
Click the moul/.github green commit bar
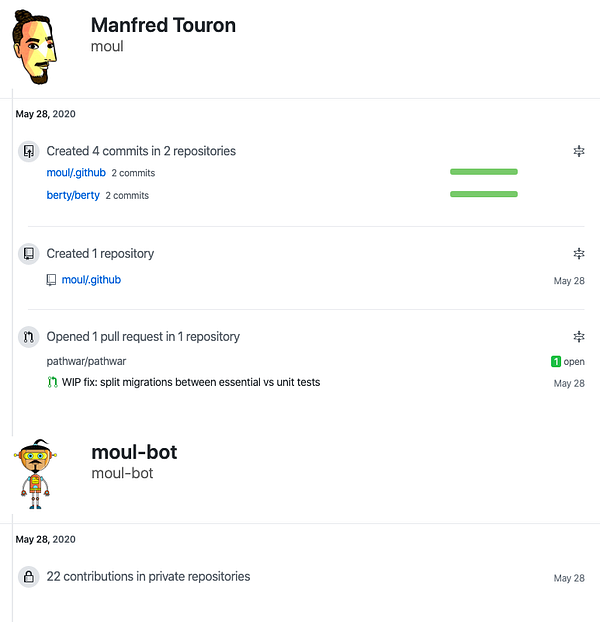point(484,172)
